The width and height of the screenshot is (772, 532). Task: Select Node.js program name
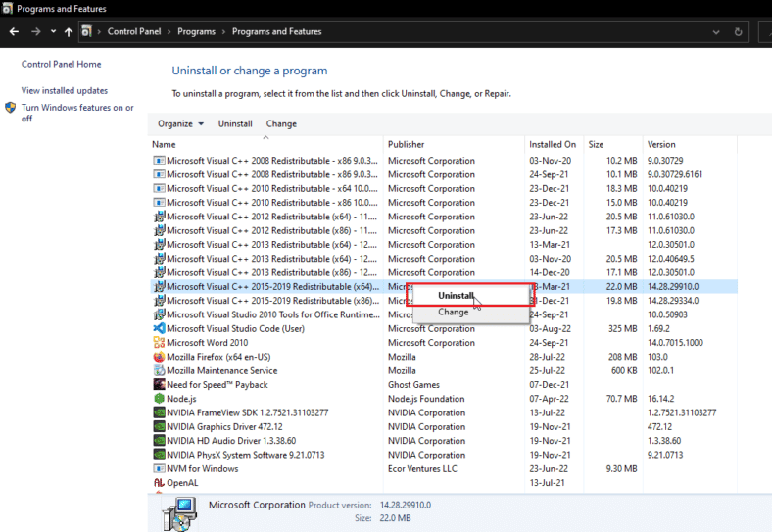[181, 399]
